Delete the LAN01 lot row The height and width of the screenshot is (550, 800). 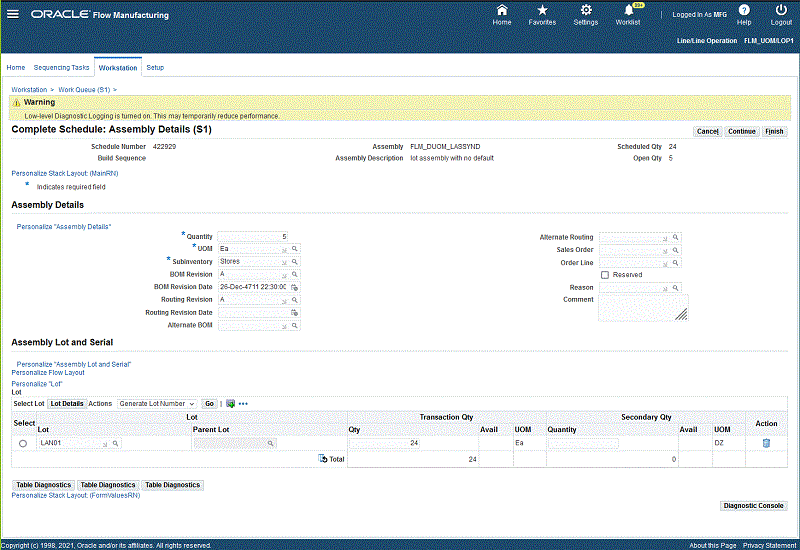tap(766, 443)
